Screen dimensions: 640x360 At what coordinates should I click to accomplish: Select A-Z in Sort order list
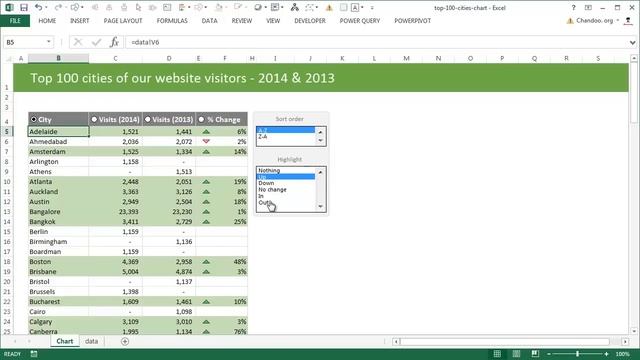click(x=286, y=130)
